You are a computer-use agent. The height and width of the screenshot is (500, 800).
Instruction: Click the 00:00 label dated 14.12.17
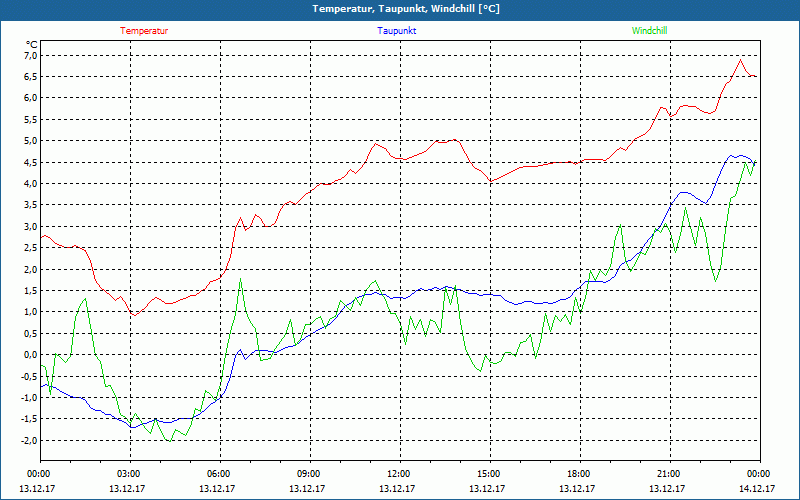760,474
